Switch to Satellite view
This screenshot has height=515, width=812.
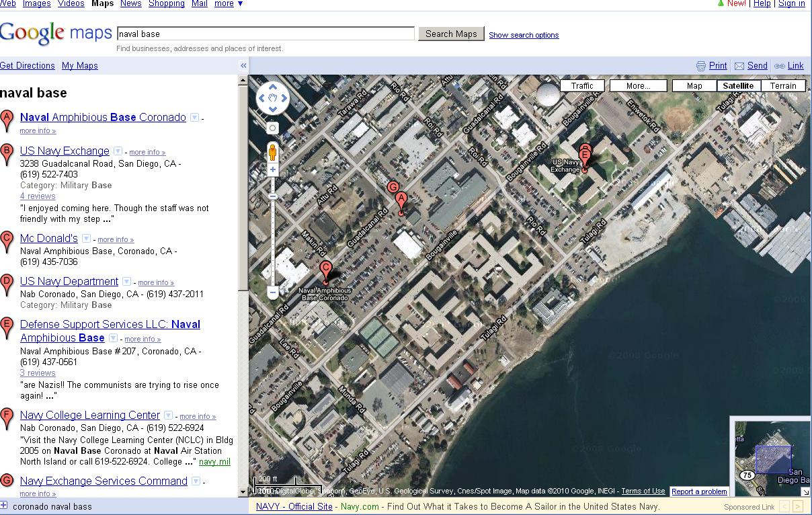click(739, 86)
